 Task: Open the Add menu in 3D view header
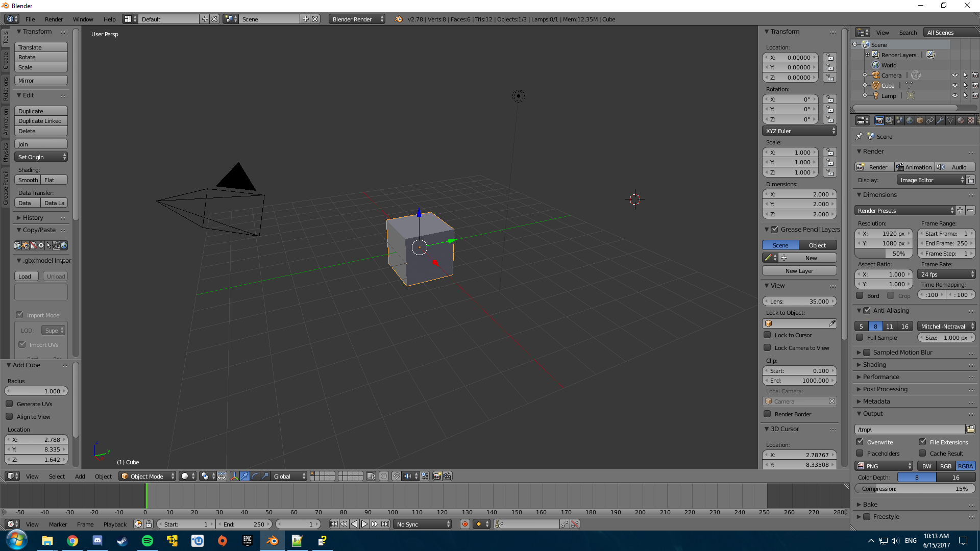pyautogui.click(x=80, y=477)
